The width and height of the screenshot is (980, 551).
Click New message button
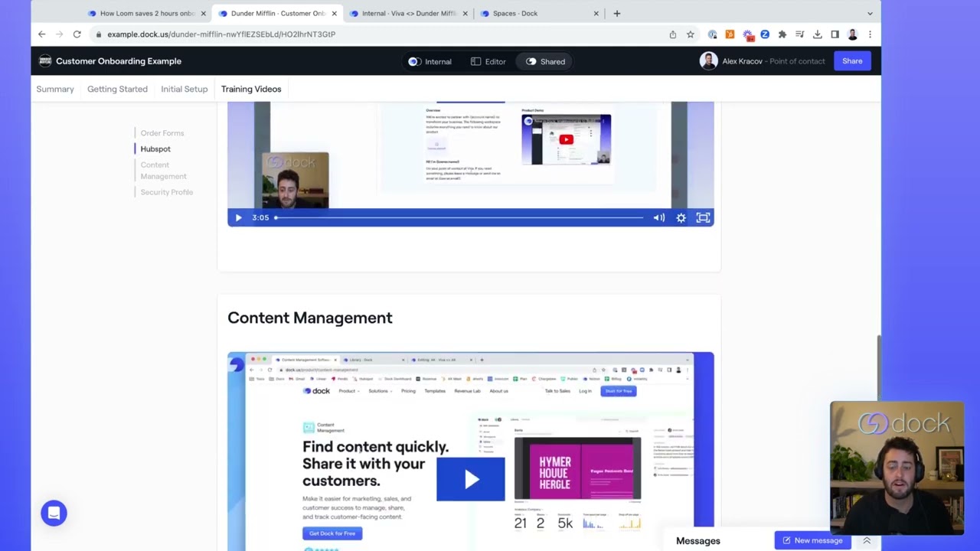point(812,540)
